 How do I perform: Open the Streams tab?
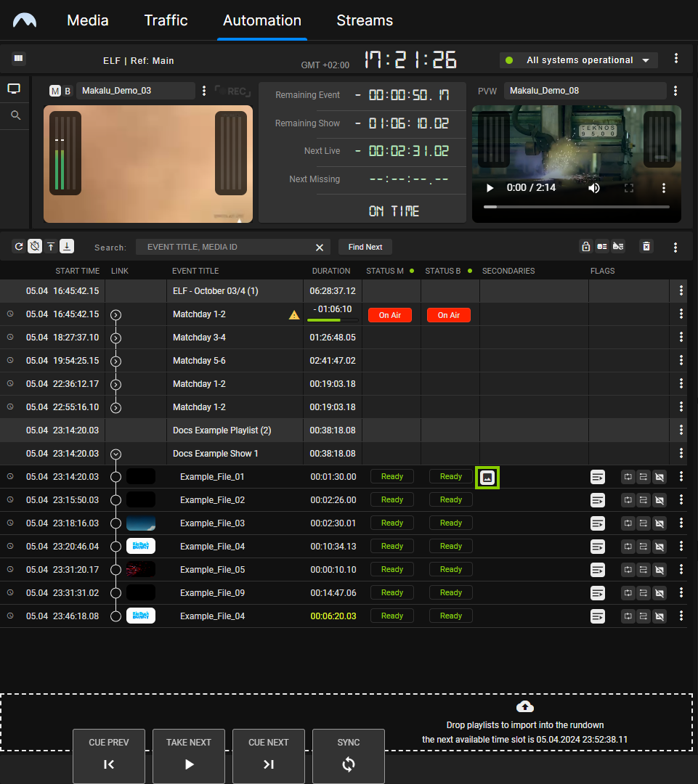tap(365, 20)
